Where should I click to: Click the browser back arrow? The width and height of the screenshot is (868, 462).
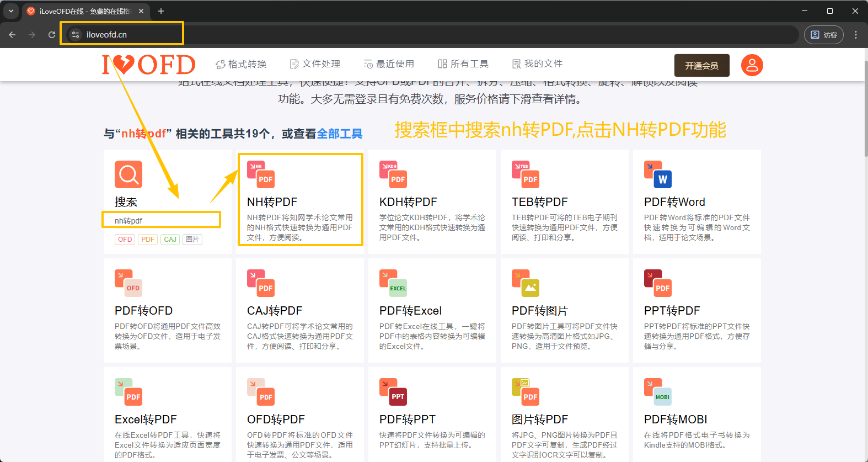pyautogui.click(x=12, y=34)
